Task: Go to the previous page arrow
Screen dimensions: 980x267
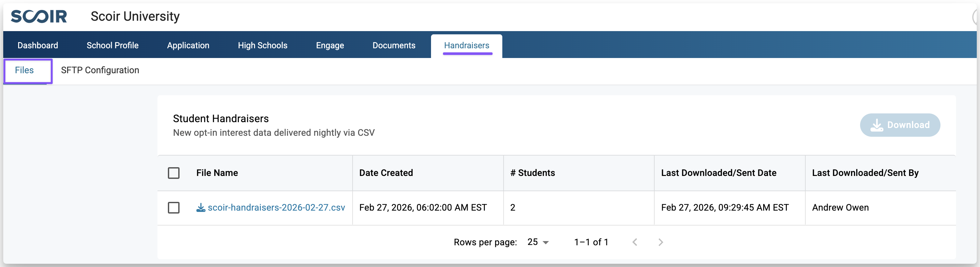Action: click(635, 242)
